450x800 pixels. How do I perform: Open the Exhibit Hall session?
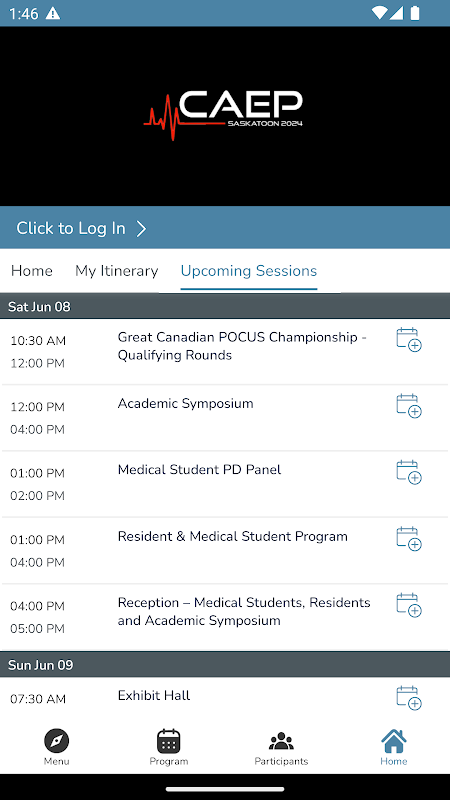point(154,695)
